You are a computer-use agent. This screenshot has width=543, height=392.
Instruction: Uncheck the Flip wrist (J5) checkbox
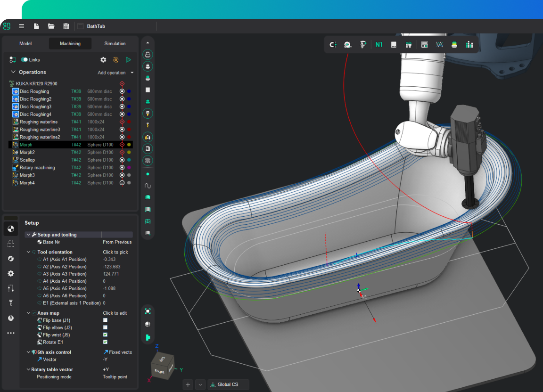pyautogui.click(x=105, y=335)
